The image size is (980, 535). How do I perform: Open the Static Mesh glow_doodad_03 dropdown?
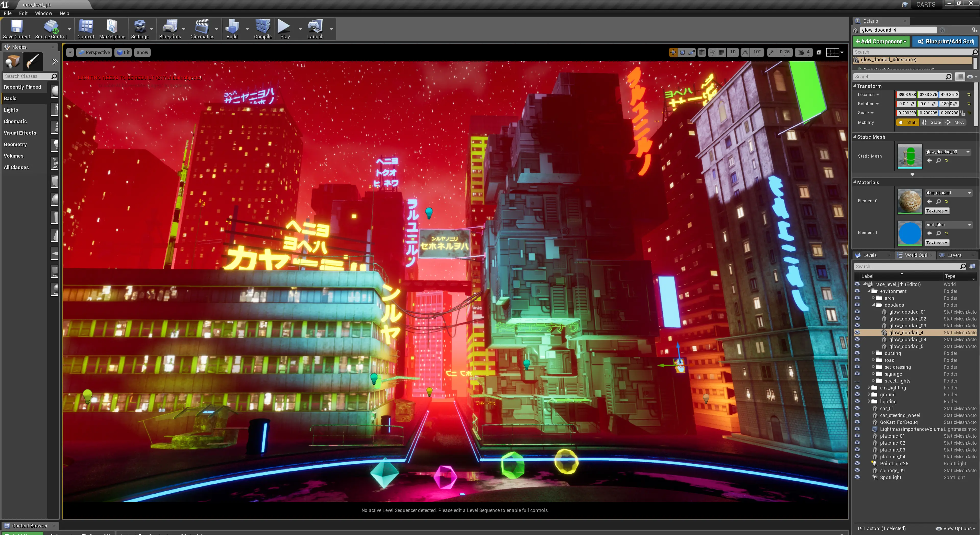[x=948, y=152]
